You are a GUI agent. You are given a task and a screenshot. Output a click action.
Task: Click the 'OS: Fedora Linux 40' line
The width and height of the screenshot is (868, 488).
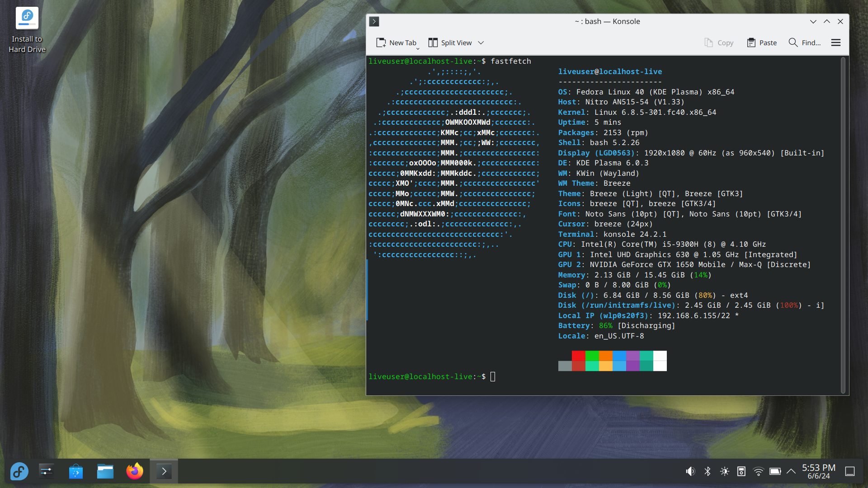[646, 92]
